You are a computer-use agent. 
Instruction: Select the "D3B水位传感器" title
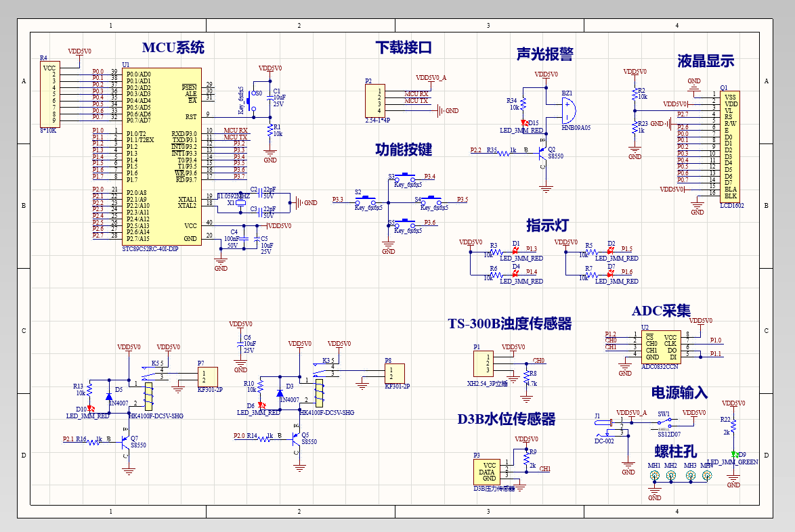point(506,419)
